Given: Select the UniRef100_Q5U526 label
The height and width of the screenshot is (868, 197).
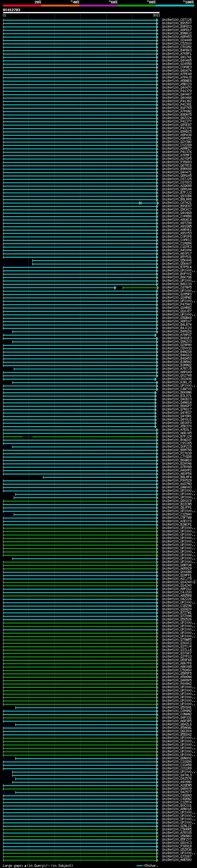Looking at the screenshot, I should point(177,619).
